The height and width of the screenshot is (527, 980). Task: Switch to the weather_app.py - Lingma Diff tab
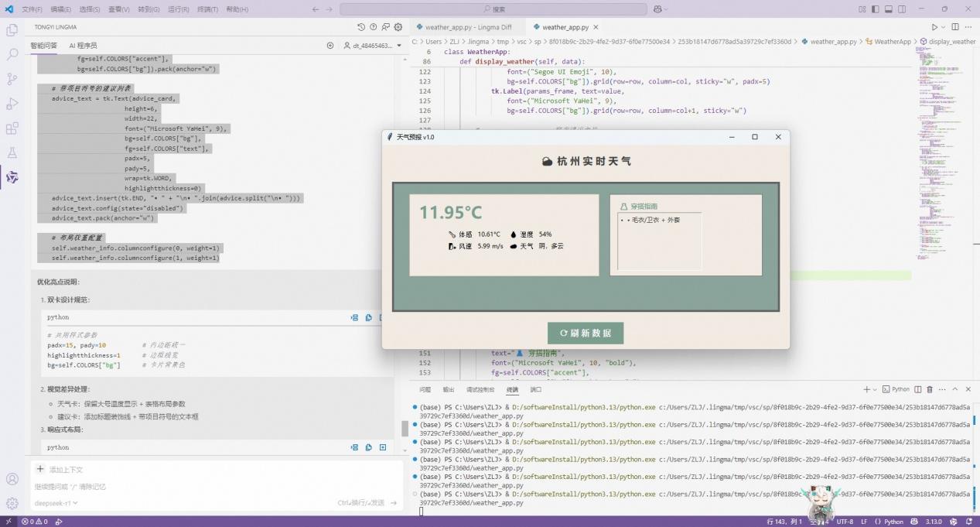(468, 27)
